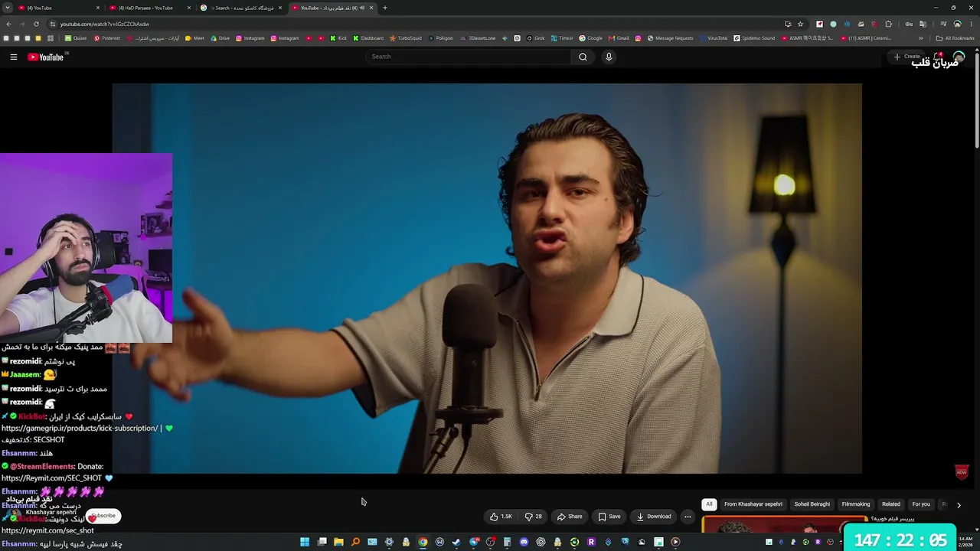The height and width of the screenshot is (551, 980).
Task: Start voice search with the microphone icon
Action: [x=609, y=57]
